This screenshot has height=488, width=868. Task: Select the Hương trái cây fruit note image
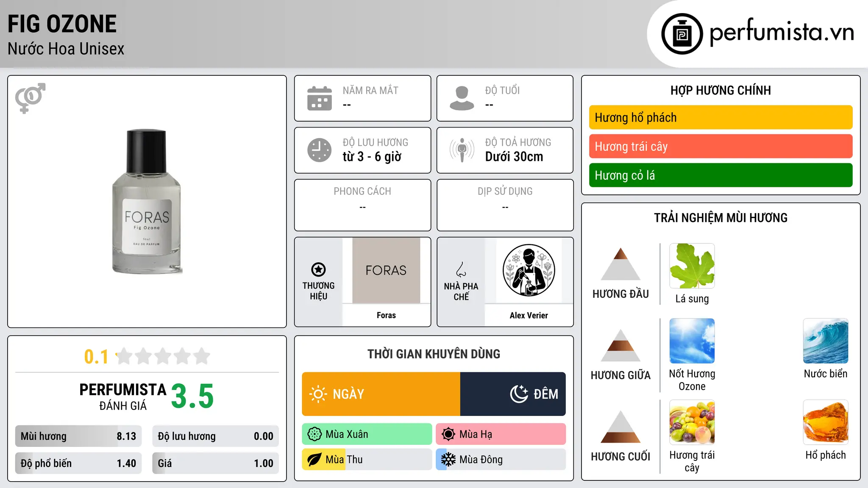[692, 422]
